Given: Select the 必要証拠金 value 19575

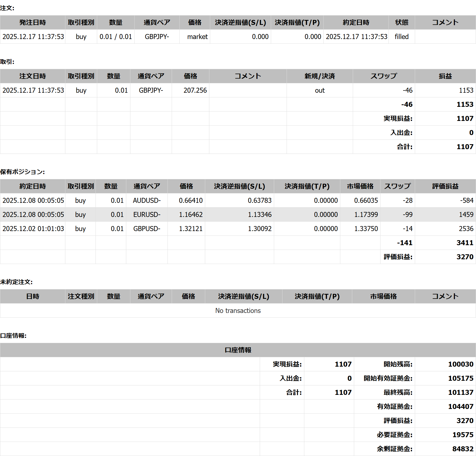Looking at the screenshot, I should coord(463,435).
